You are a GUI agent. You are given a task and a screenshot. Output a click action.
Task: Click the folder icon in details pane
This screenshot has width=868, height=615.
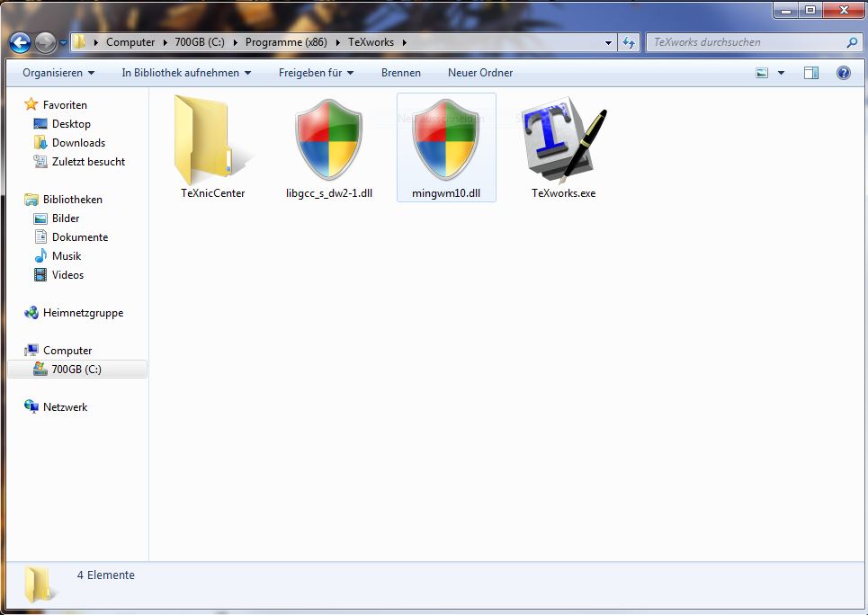click(40, 584)
